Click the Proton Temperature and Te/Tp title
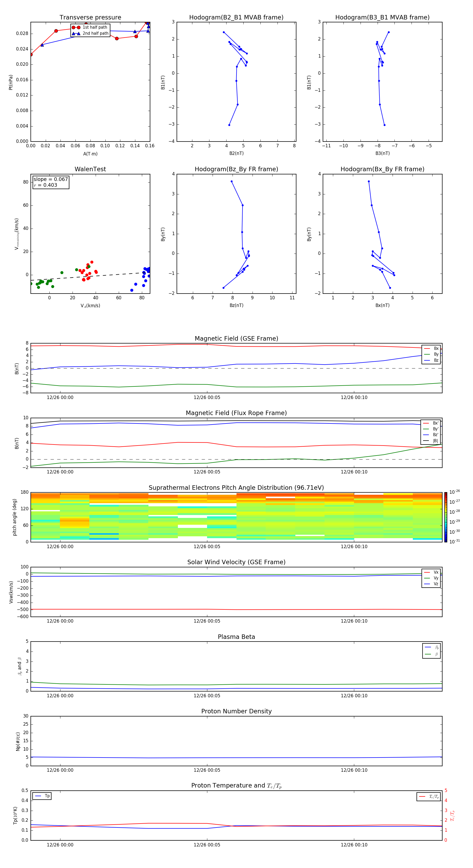The height and width of the screenshot is (868, 473). (236, 786)
